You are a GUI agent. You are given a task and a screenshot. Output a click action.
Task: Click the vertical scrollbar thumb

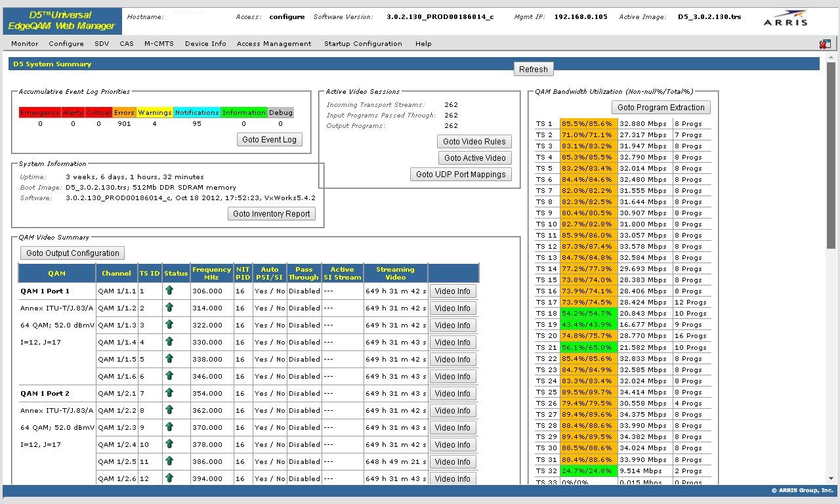click(x=832, y=156)
